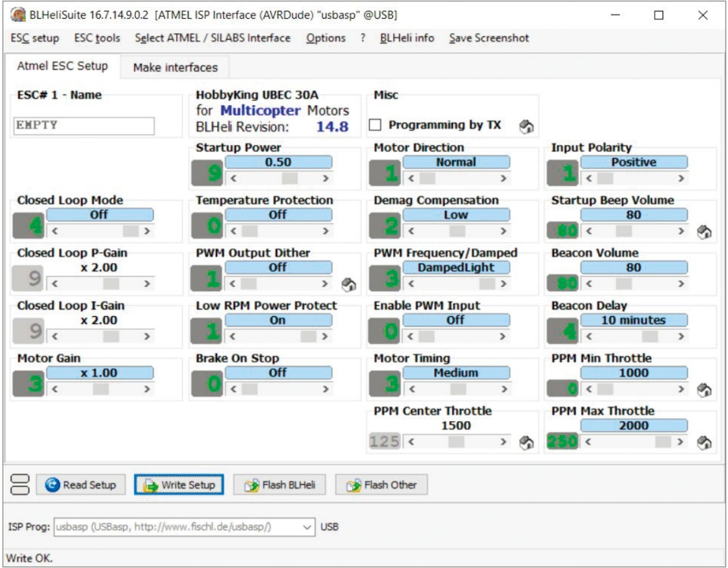This screenshot has height=568, width=728.
Task: Decrease Closed Loop I-Gain with left arrow
Action: (x=55, y=336)
